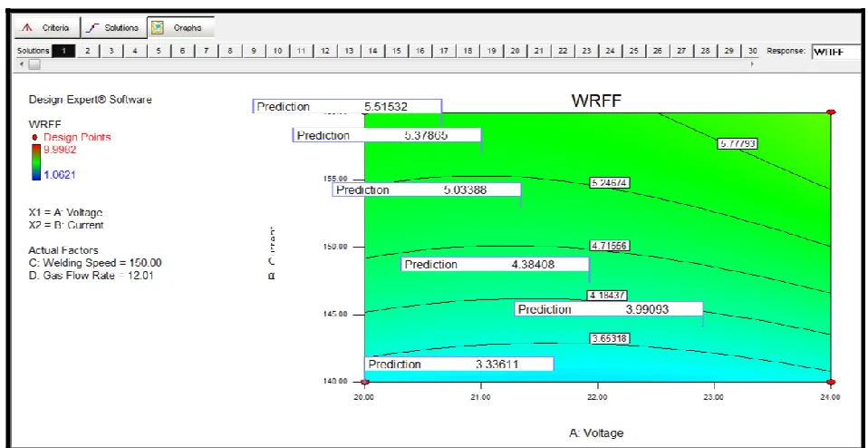868x448 pixels.
Task: Select solution number 24
Action: 610,51
